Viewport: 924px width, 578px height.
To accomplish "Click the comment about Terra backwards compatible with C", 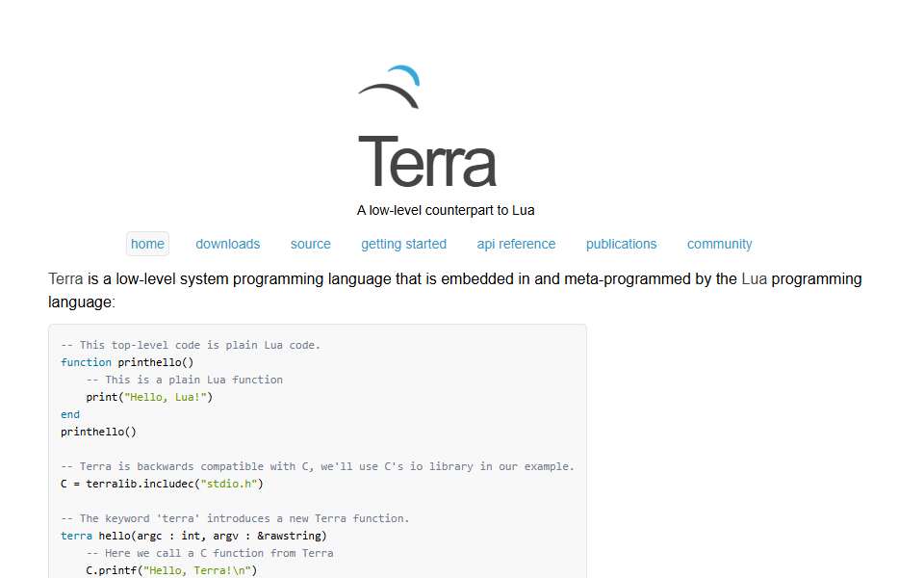I will click(x=317, y=466).
